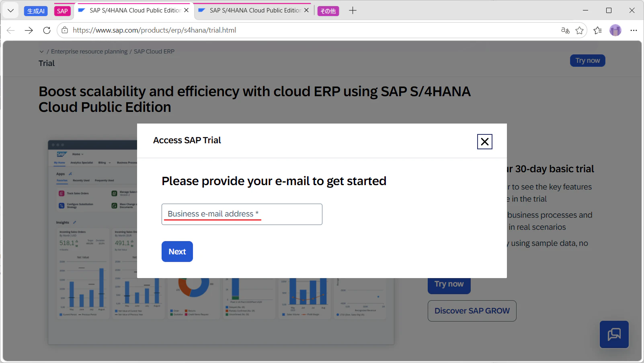Open the browser profile avatar
Screen dimensions: 644x363
coord(615,30)
